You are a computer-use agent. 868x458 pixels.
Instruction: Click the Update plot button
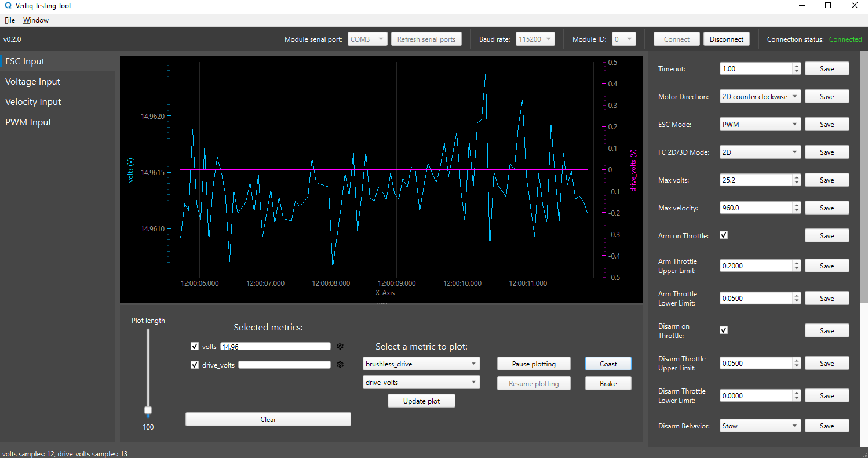click(421, 401)
